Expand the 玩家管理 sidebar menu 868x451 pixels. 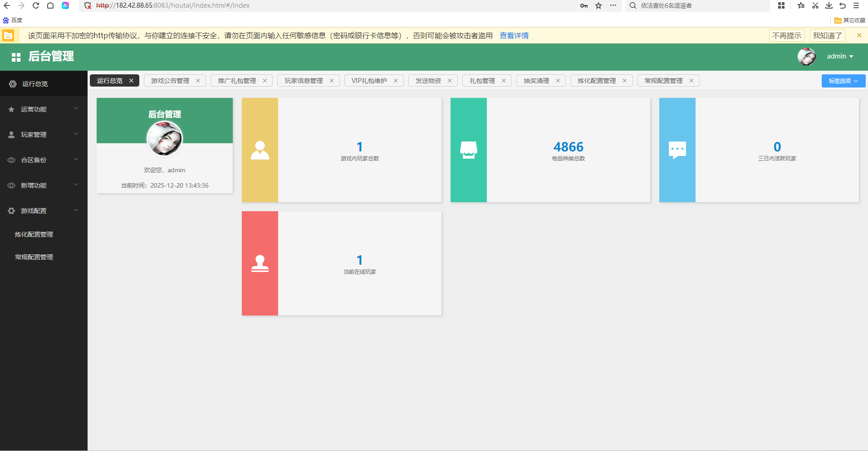point(44,135)
